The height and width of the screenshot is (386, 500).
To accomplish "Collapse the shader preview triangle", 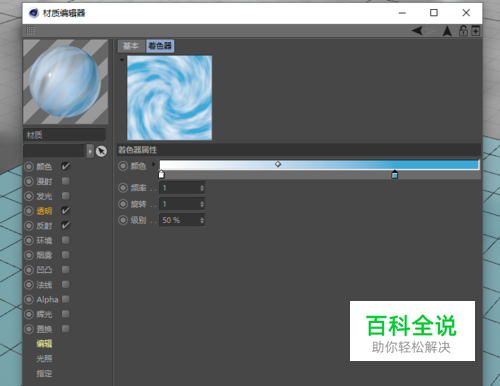I will 122,60.
